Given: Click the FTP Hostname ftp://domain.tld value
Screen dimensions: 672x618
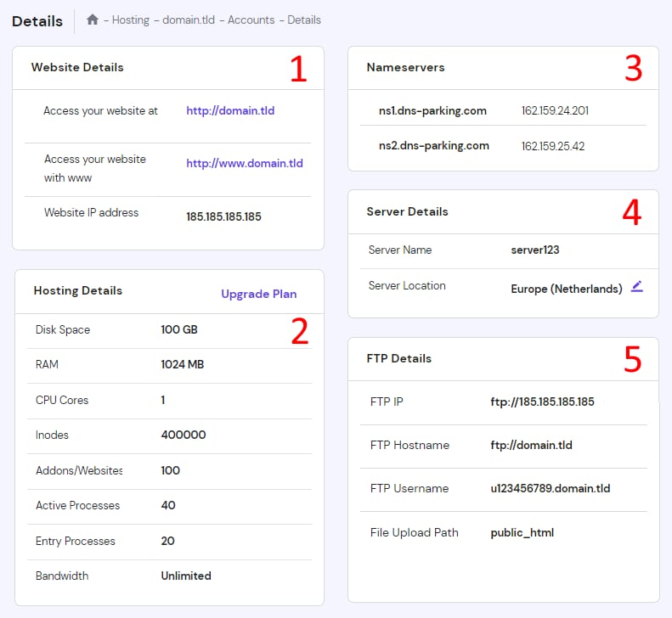Looking at the screenshot, I should (x=531, y=445).
